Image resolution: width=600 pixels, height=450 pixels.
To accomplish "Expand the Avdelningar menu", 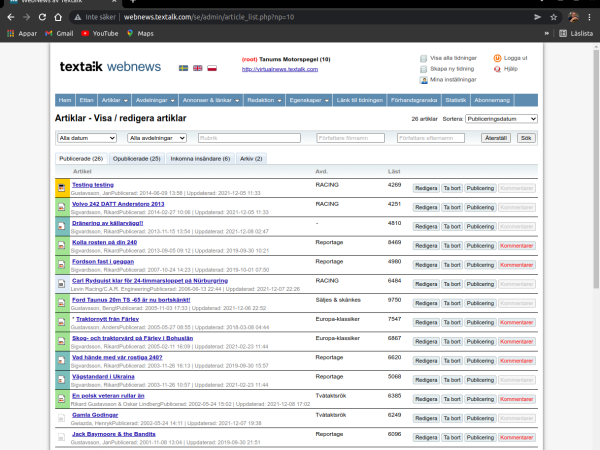I will pos(155,100).
